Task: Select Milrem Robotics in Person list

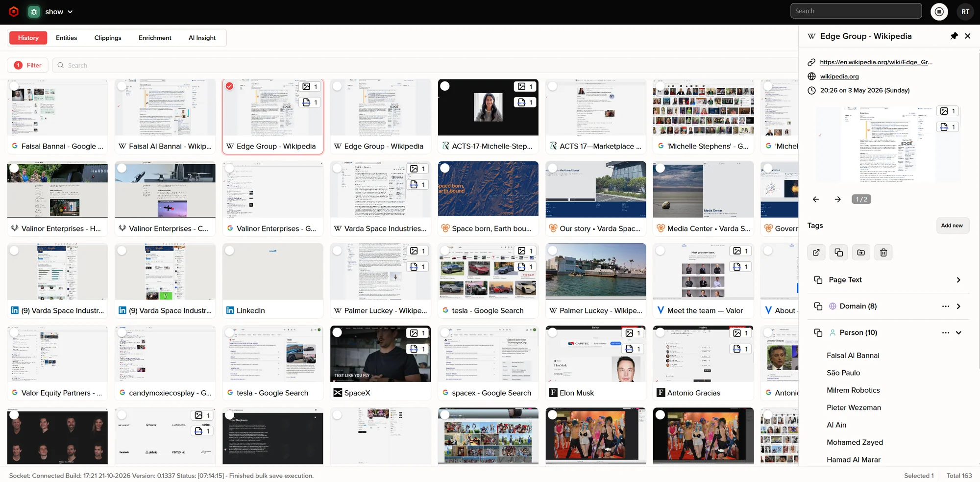Action: (x=853, y=390)
